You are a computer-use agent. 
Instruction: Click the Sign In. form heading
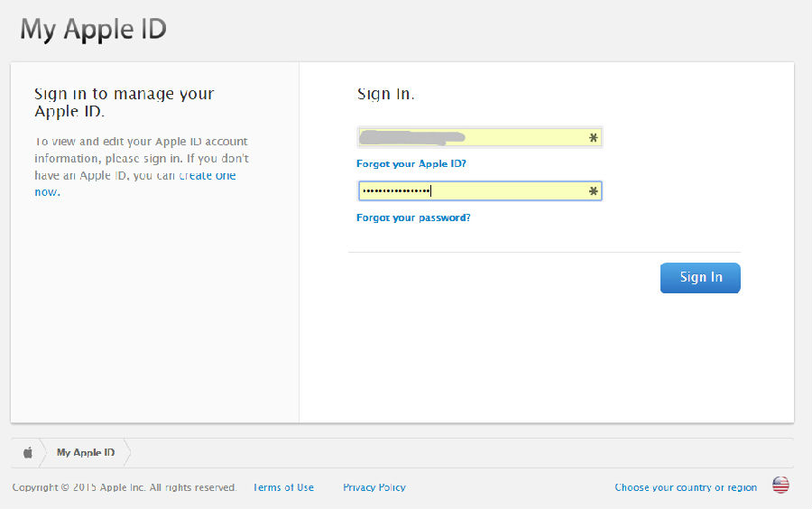386,94
